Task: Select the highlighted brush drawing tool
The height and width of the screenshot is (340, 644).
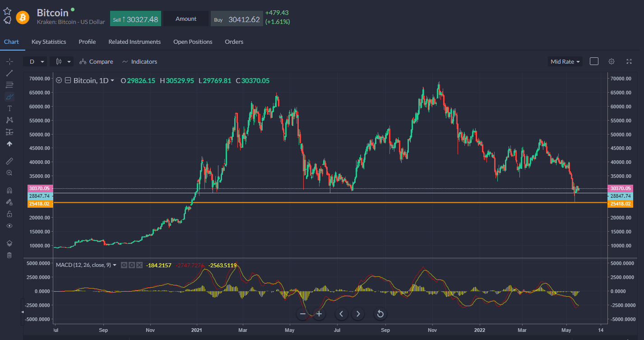Action: click(x=9, y=97)
